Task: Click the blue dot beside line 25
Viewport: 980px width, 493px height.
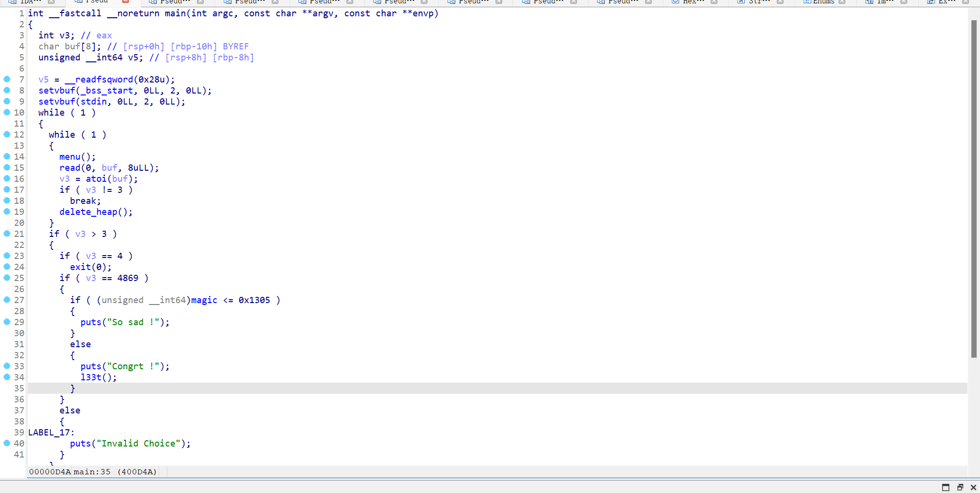Action: [x=7, y=278]
